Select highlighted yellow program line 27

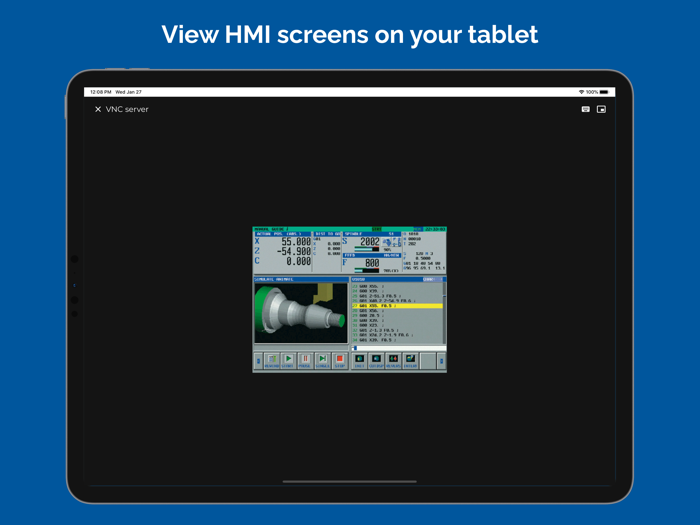point(397,306)
